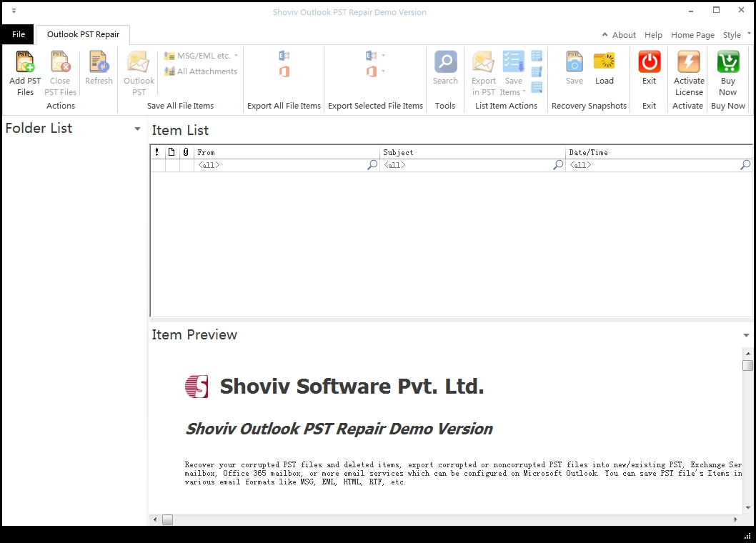Click the middle small checklist icon in List Item Actions
The height and width of the screenshot is (543, 756).
[537, 72]
